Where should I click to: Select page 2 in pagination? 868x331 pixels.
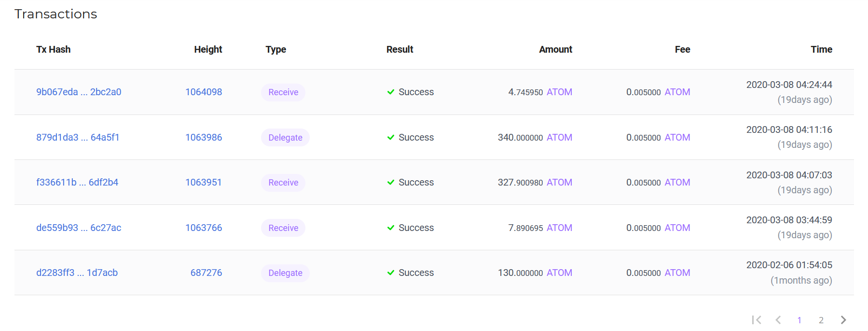coord(821,320)
